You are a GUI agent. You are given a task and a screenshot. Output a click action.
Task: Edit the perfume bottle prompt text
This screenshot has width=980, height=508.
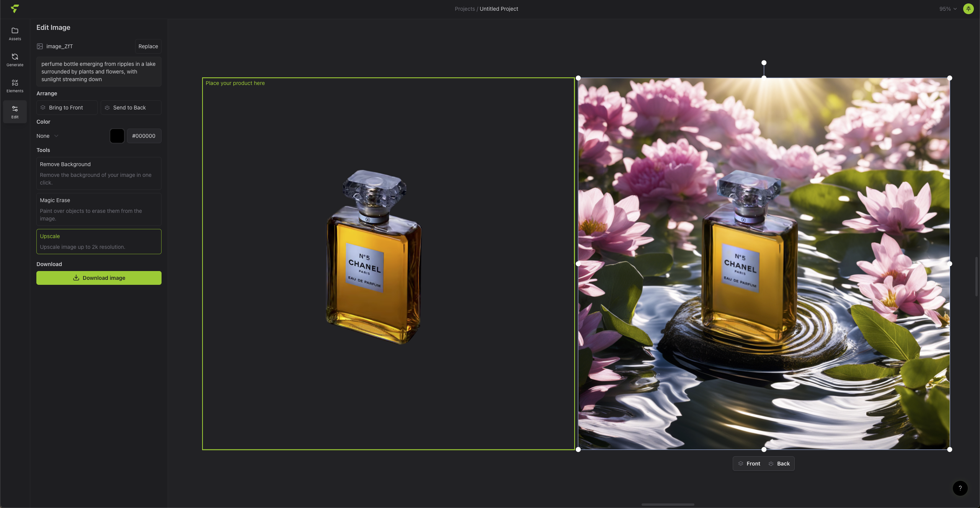pos(99,72)
